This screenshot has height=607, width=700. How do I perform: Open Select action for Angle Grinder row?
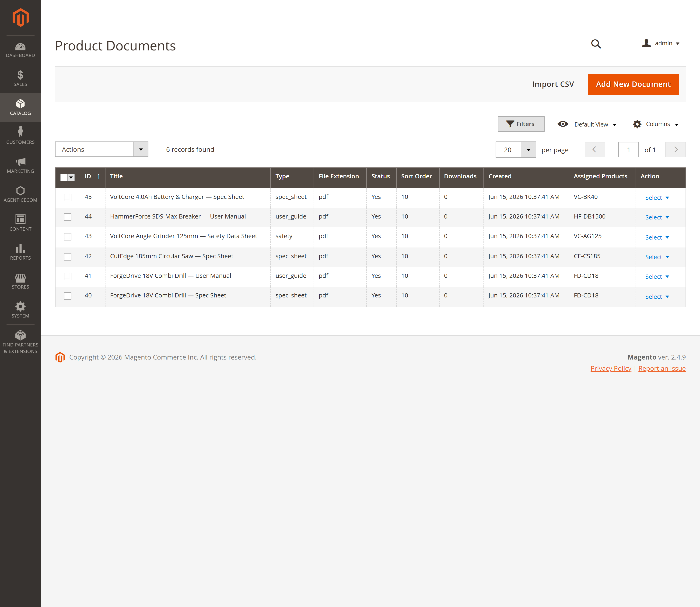pyautogui.click(x=657, y=237)
